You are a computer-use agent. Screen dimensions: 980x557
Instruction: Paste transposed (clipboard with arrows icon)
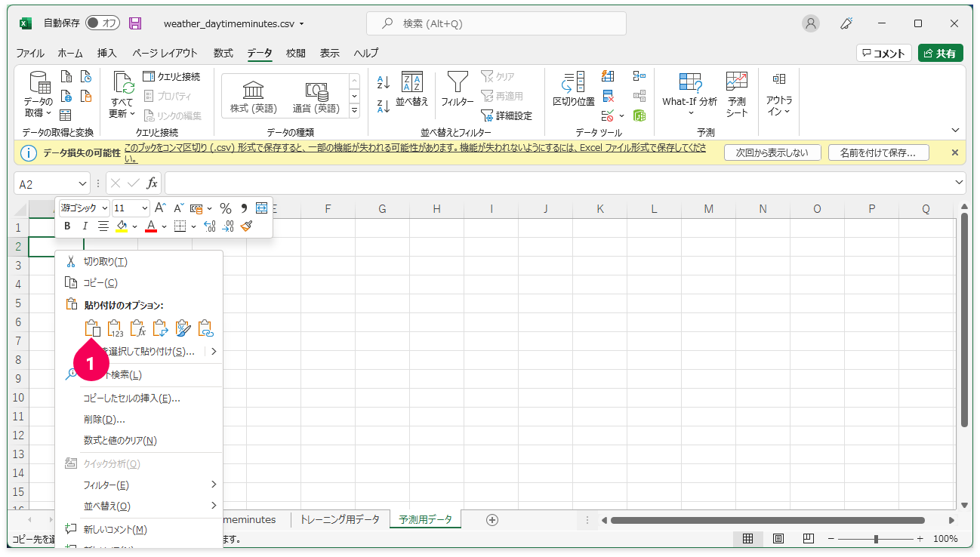tap(160, 328)
